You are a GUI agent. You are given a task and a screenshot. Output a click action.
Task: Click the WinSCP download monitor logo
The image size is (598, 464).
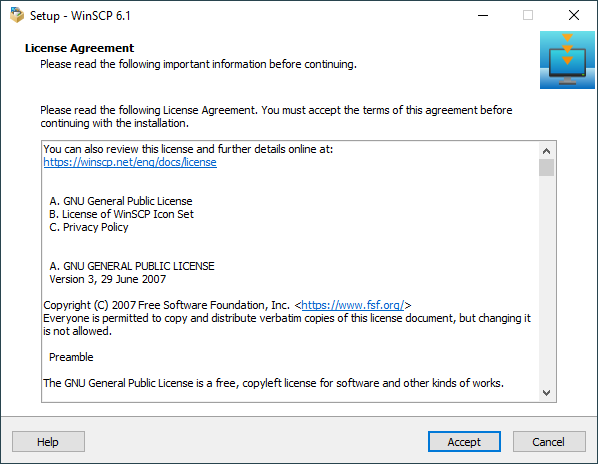point(567,60)
